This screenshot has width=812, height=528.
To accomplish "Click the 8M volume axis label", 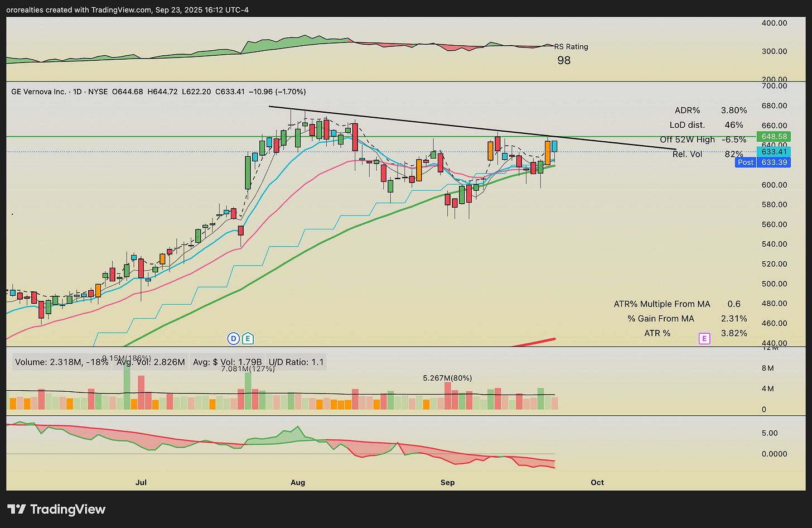I will (768, 368).
